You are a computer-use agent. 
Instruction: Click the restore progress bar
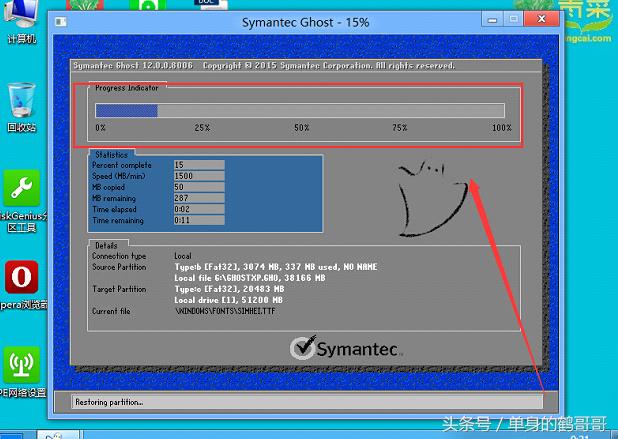[x=300, y=110]
